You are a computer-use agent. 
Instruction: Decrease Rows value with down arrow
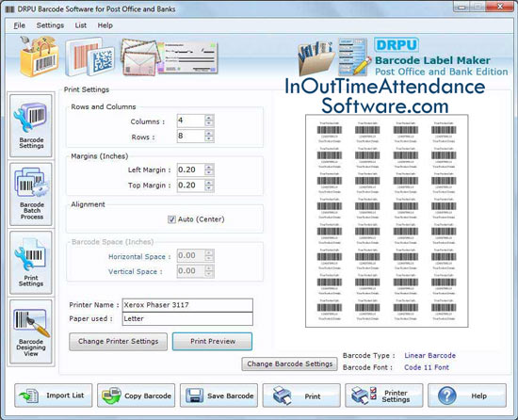click(x=209, y=139)
